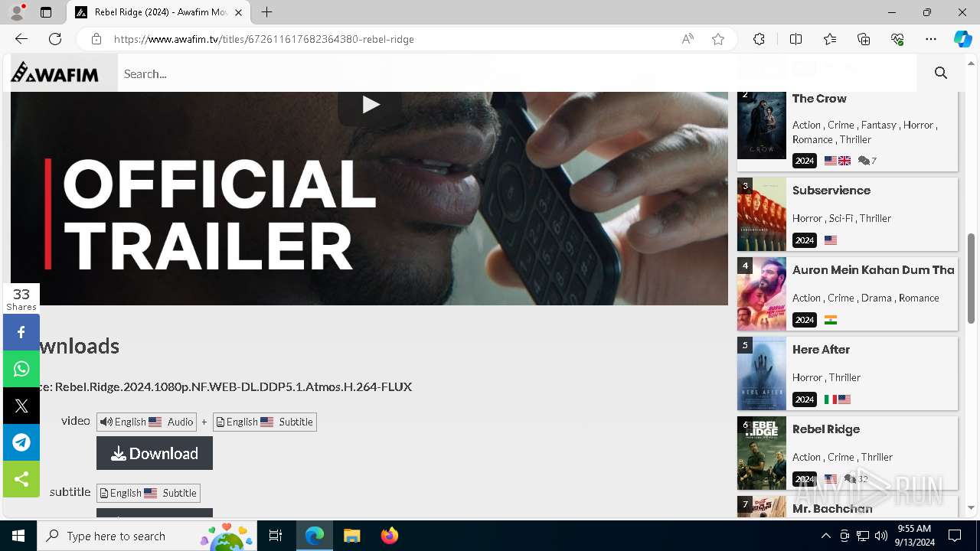Share on Facebook

click(21, 332)
